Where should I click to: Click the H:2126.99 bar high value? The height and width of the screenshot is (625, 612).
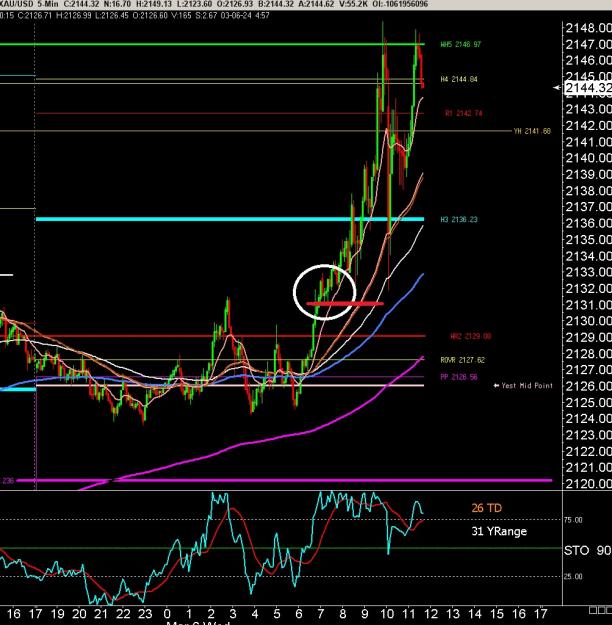[x=74, y=16]
